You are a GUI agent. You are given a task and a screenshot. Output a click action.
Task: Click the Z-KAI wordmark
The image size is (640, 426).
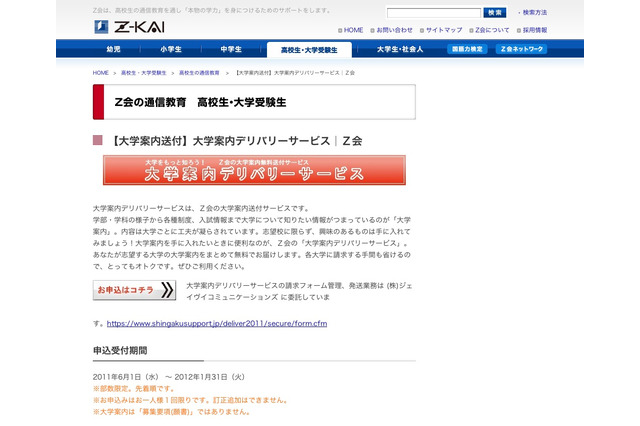[139, 27]
